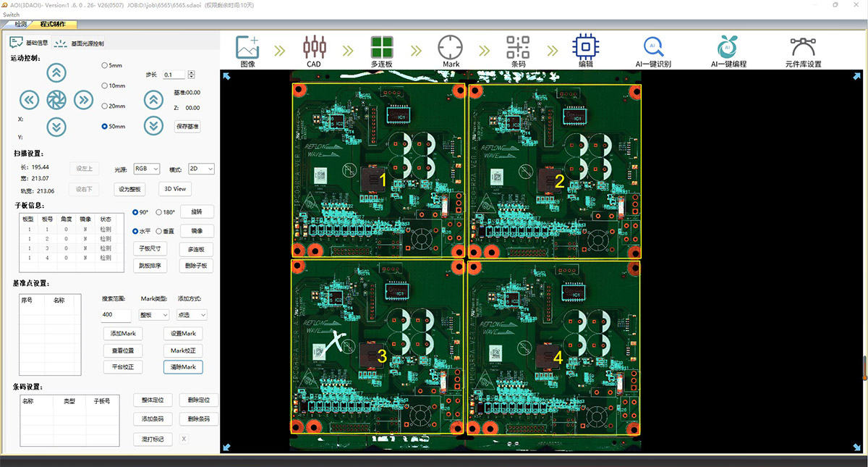Screen dimensions: 868x467
Task: Click the 混打标记 button
Action: pos(153,439)
